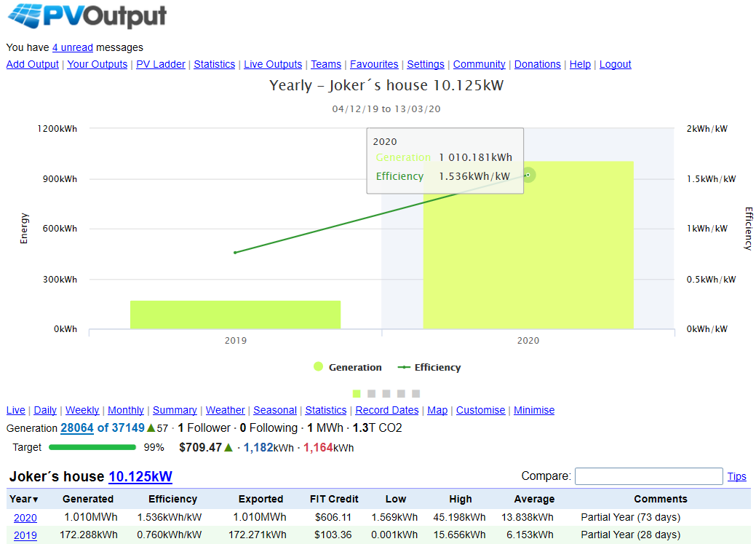Click the Exported column header

pos(260,499)
